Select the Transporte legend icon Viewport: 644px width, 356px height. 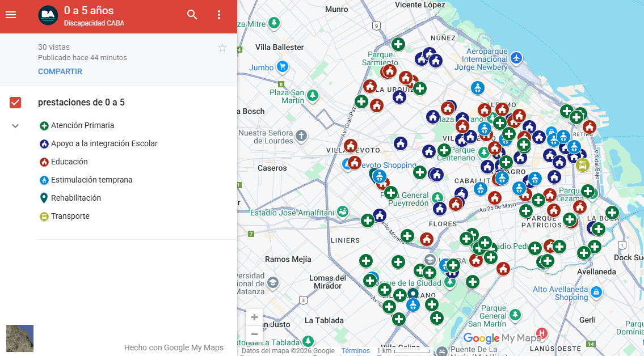coord(44,216)
